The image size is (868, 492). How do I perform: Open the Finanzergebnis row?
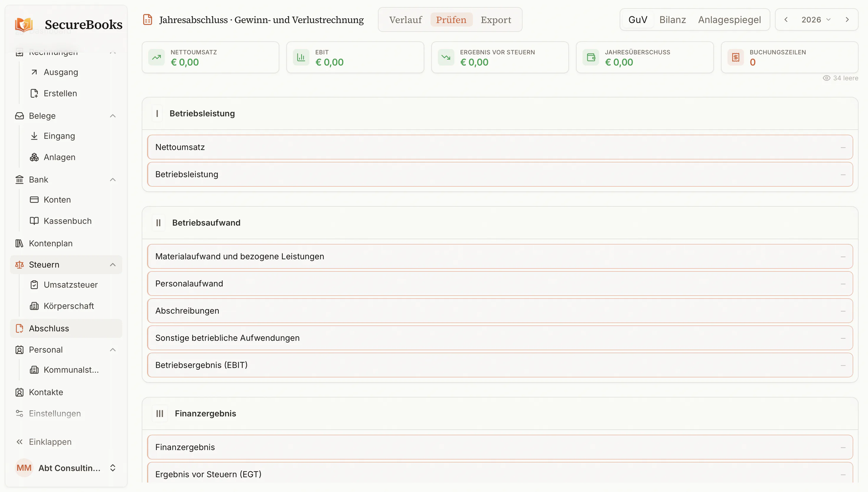(500, 447)
